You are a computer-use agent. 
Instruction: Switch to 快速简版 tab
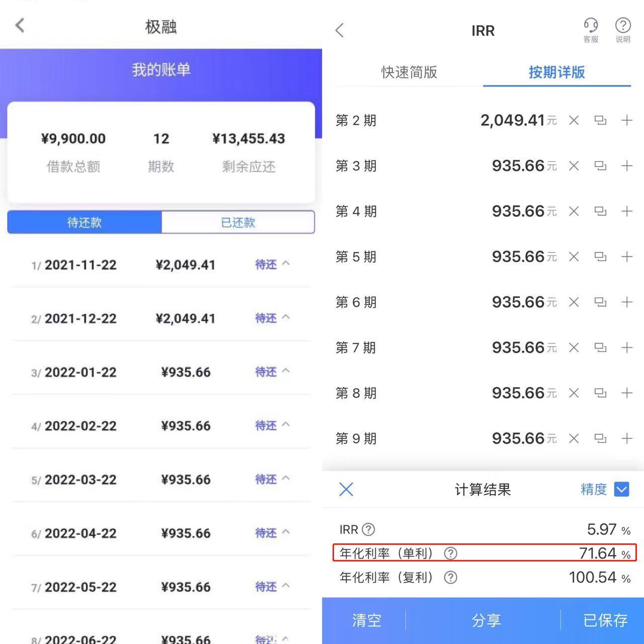pyautogui.click(x=409, y=72)
